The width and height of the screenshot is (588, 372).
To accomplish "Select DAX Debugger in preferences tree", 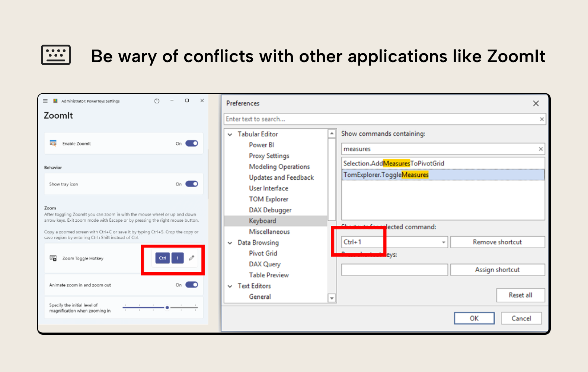I will [270, 210].
